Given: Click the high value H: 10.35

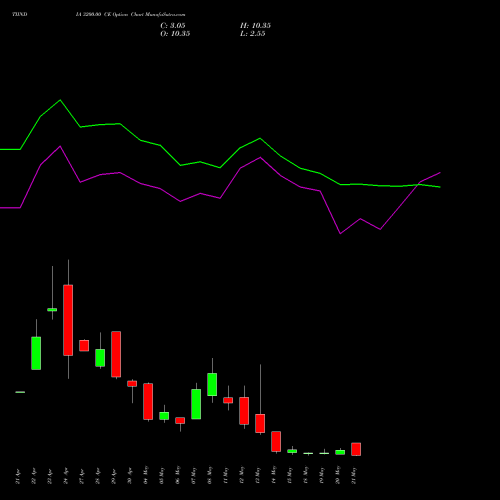Looking at the screenshot, I should click(255, 26).
